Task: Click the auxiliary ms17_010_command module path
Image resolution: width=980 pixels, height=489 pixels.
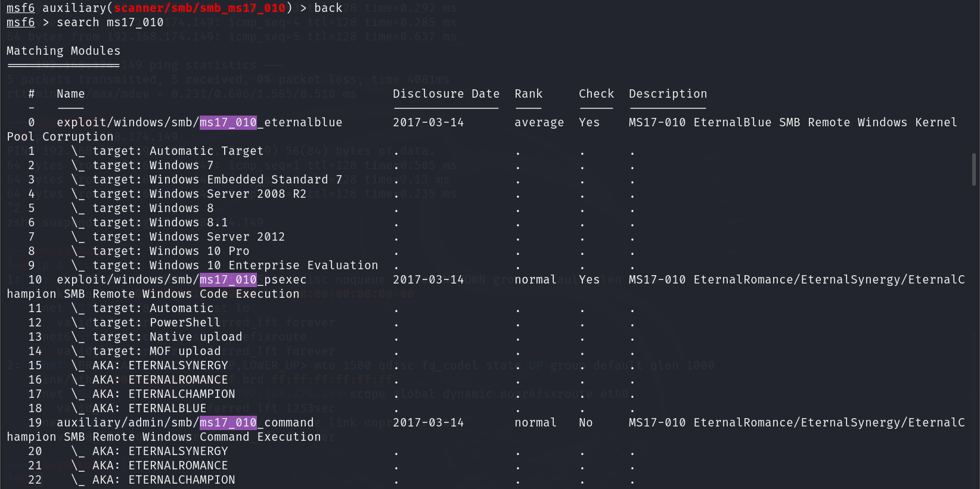Action: tap(185, 423)
